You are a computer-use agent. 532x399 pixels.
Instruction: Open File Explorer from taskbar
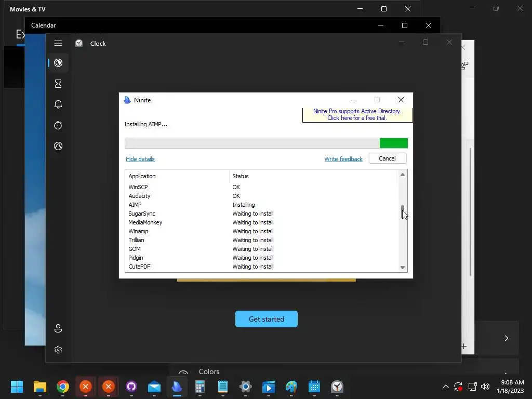(39, 387)
